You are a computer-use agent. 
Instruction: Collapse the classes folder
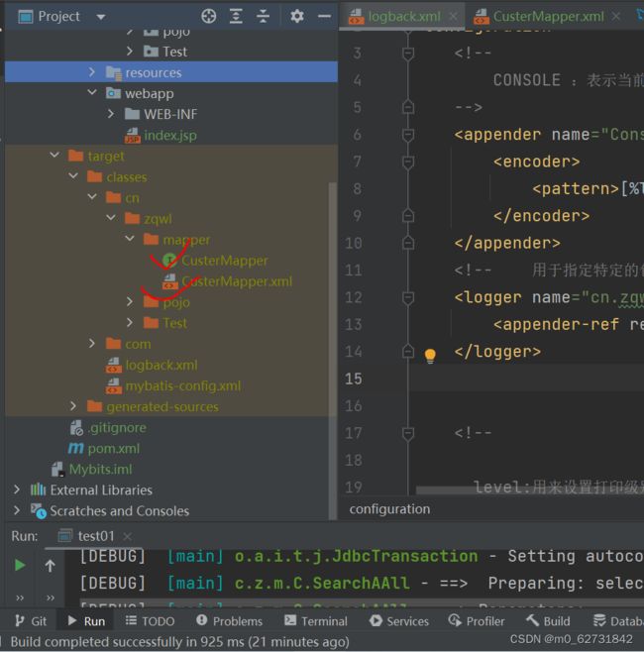point(73,176)
